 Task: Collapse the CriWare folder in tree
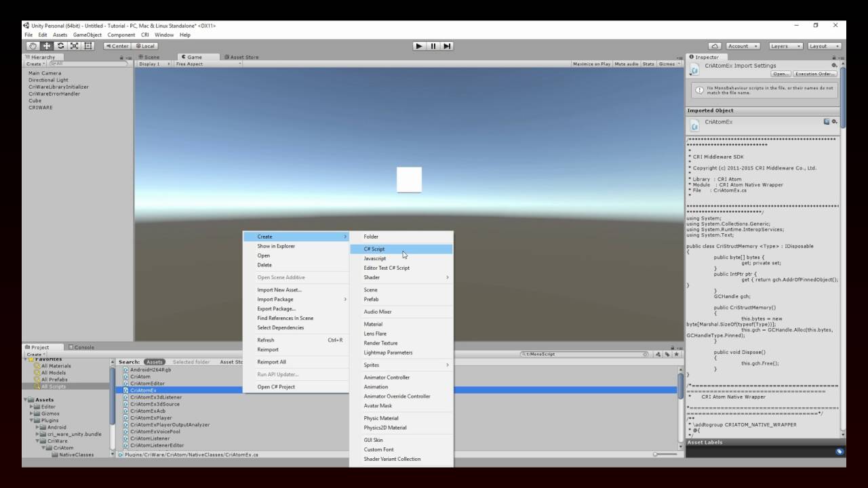pos(37,441)
